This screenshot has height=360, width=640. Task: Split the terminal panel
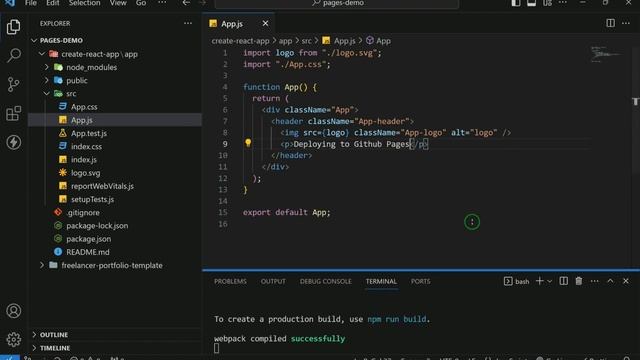(563, 281)
